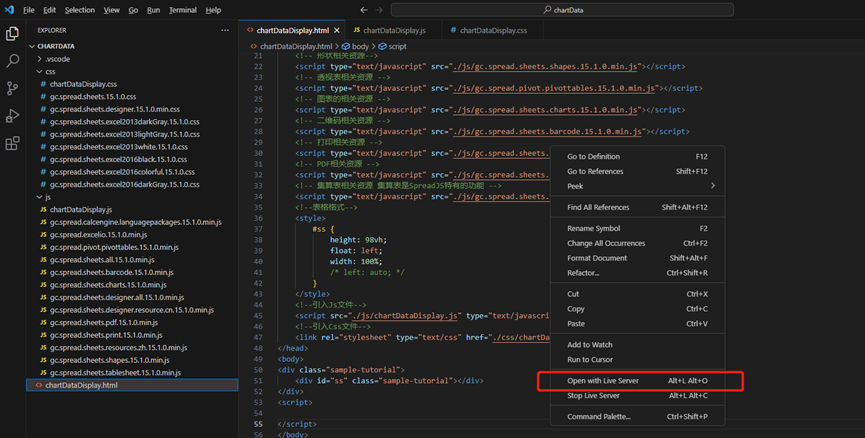This screenshot has width=865, height=438.
Task: Click the navigate forward arrow
Action: [379, 10]
